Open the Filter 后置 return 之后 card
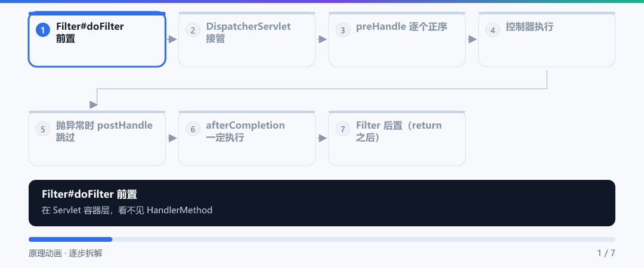This screenshot has width=644, height=268. [397, 138]
